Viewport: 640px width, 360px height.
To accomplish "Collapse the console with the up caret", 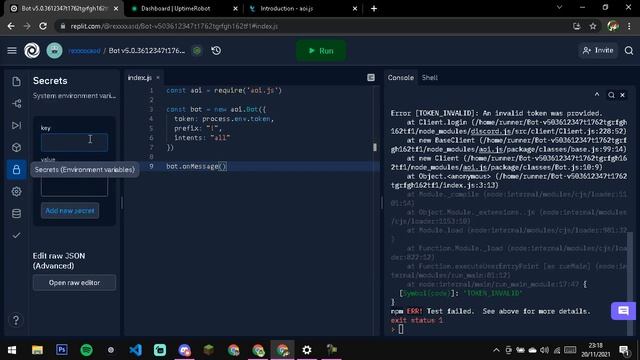I will tap(597, 95).
